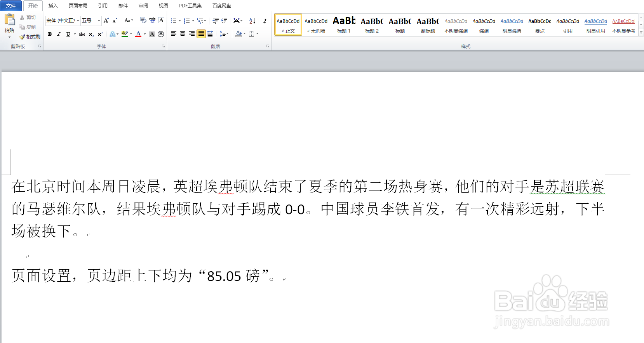Toggle bold formatting
The width and height of the screenshot is (644, 343).
(x=50, y=34)
